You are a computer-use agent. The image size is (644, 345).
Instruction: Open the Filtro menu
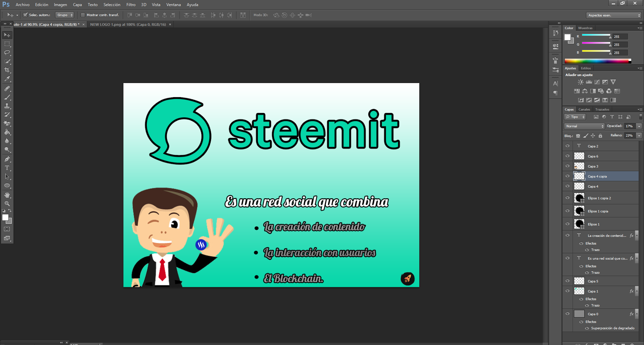pos(131,5)
